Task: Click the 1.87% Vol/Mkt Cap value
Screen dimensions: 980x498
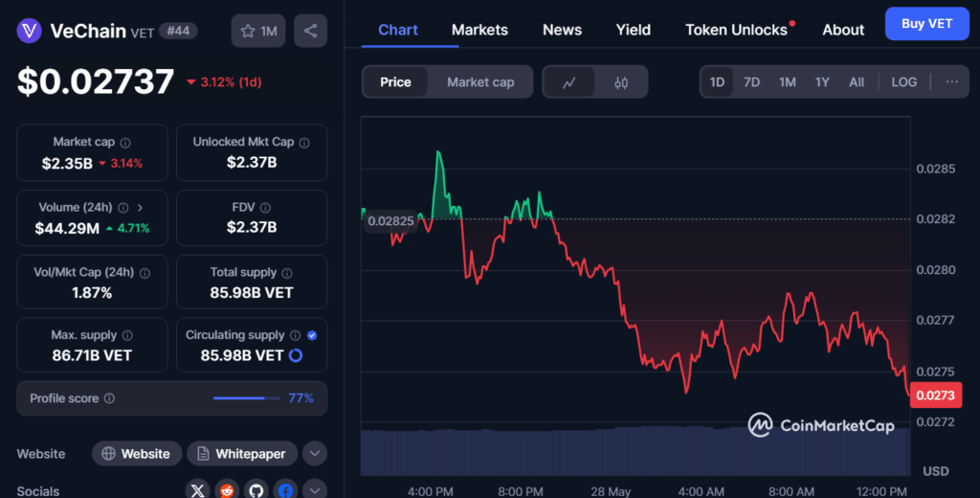Action: (x=92, y=293)
